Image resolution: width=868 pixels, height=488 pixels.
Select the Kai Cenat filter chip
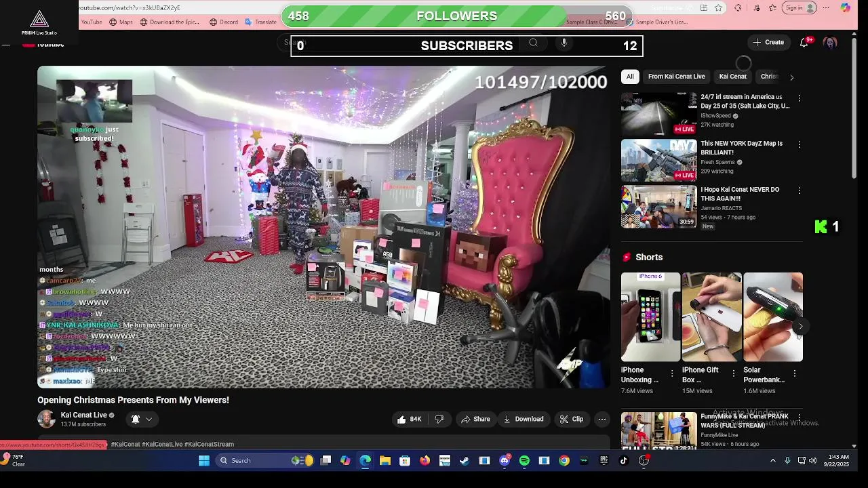732,77
